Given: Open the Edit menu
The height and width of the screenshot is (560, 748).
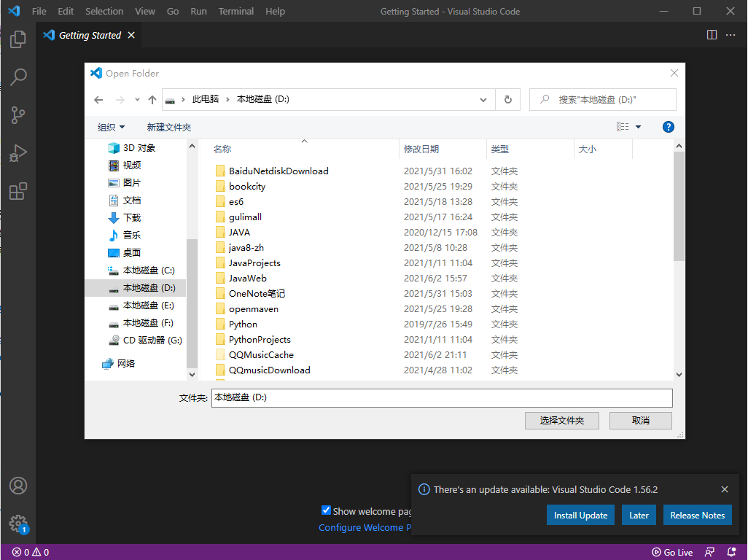Looking at the screenshot, I should (66, 11).
